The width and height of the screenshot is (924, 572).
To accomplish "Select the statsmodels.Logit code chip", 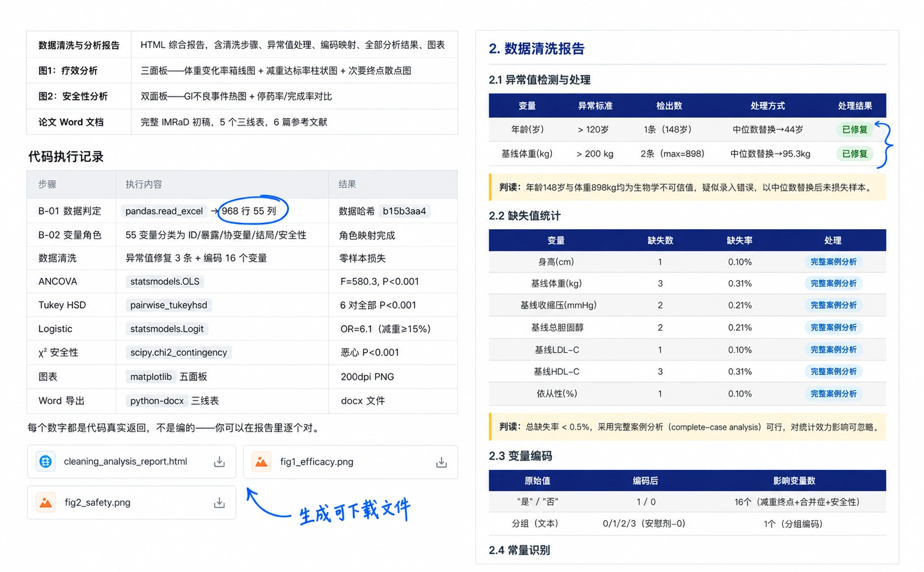I will click(167, 329).
